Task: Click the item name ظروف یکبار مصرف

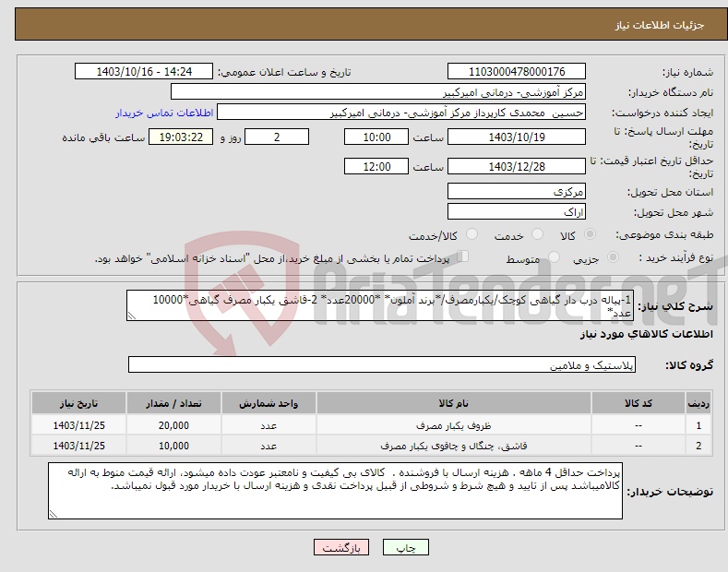Action: (x=454, y=425)
